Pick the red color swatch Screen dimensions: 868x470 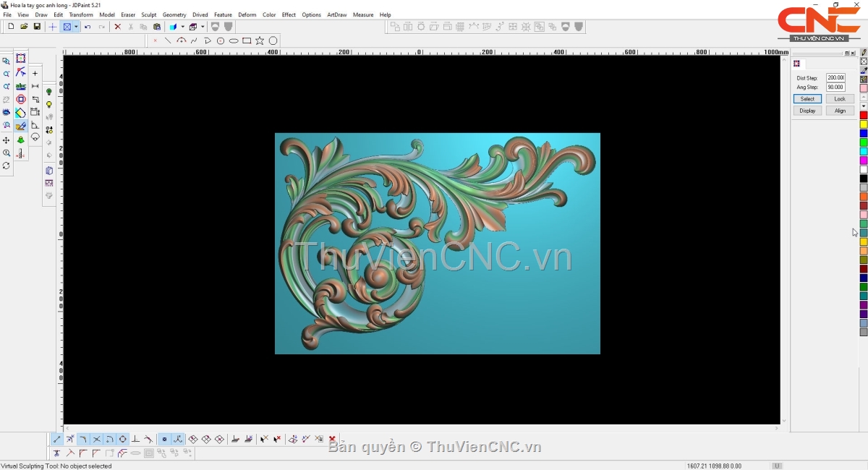[x=864, y=116]
